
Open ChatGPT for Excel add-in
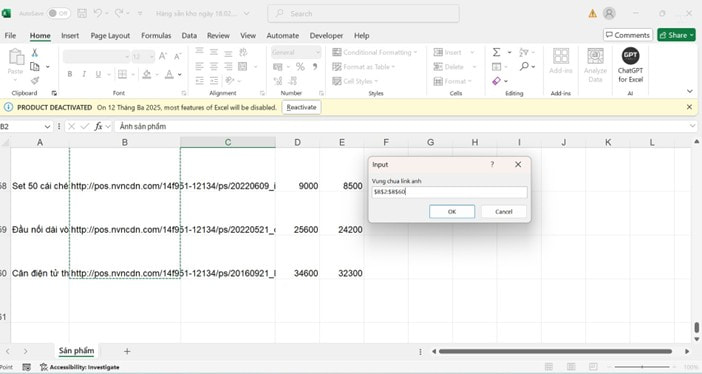(630, 64)
